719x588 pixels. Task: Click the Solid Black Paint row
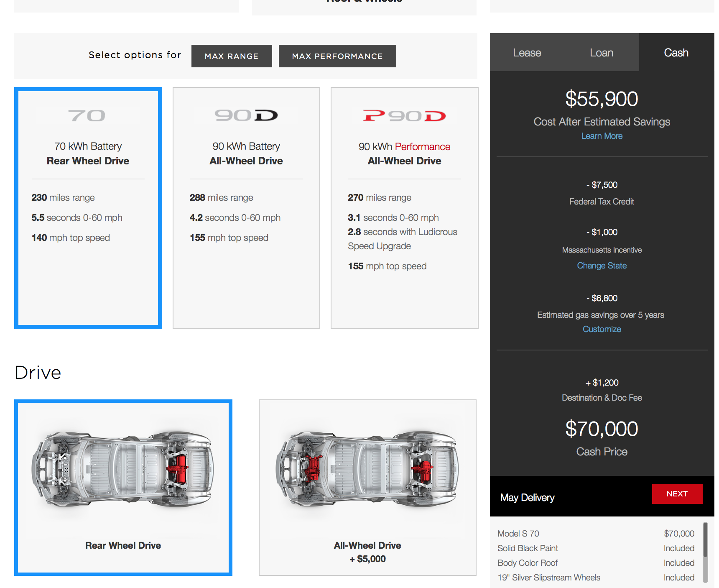[596, 548]
